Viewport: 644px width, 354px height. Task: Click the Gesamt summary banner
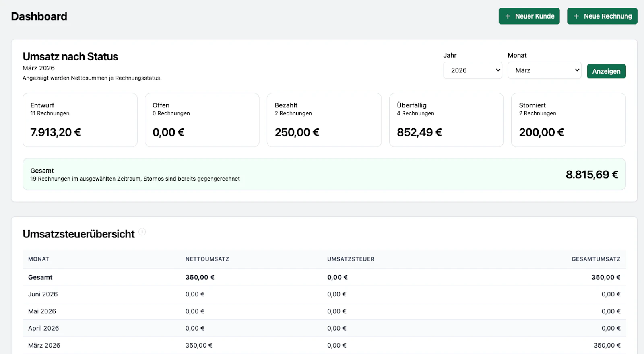coord(324,174)
